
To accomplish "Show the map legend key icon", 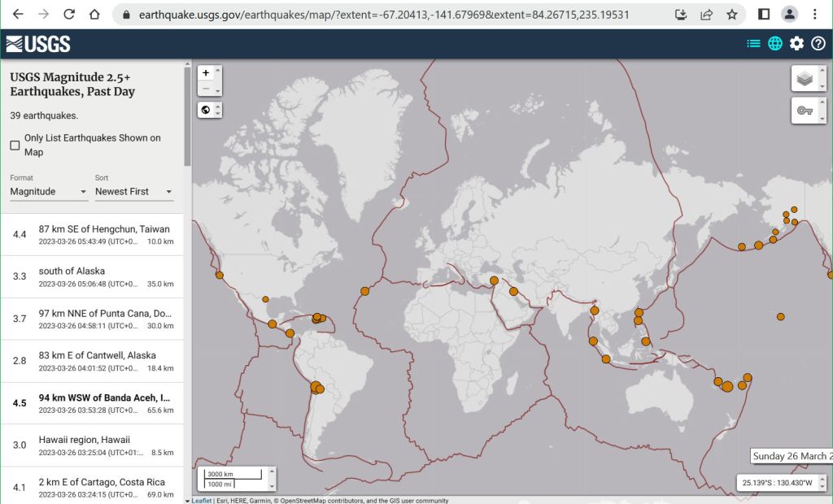I will 805,111.
